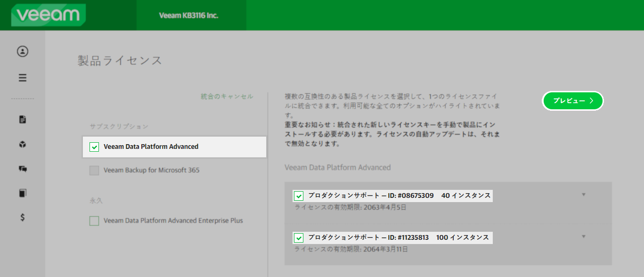This screenshot has height=277, width=644.
Task: Expand the 40 インスタンス license row arrow
Action: click(x=584, y=195)
